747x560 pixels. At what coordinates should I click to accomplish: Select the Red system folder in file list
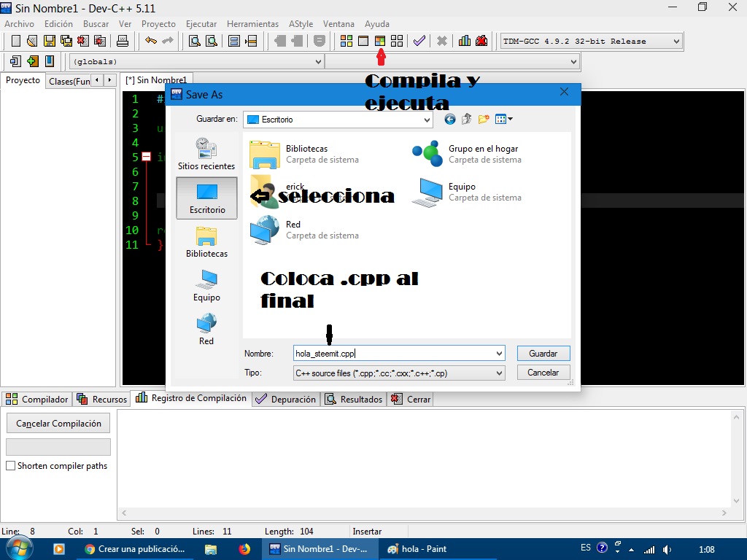305,230
